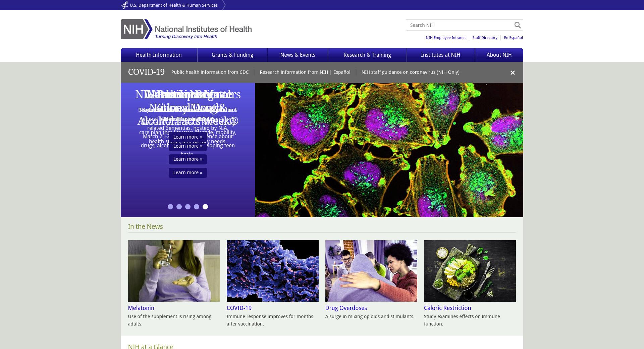The image size is (644, 349).
Task: Click the bottom Learn more button
Action: 188,172
